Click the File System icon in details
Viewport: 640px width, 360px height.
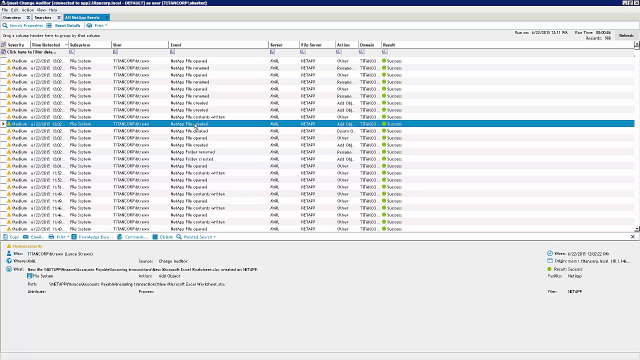29,276
